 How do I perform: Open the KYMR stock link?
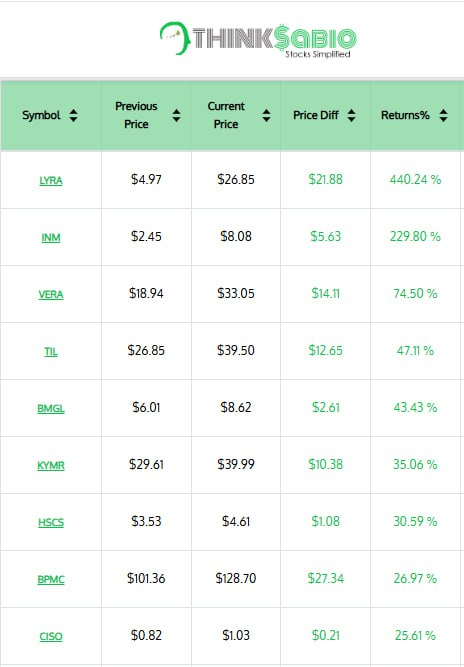click(51, 465)
